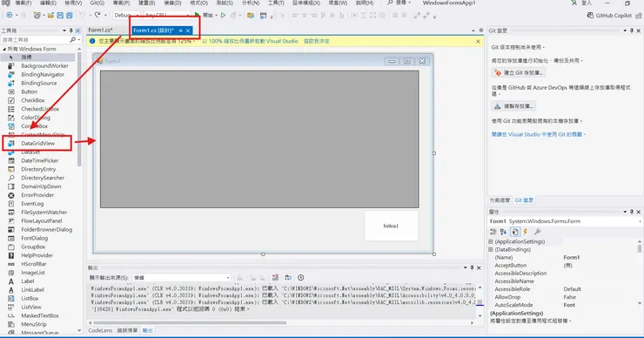Toggle auto-hide pin on Git Changes panel
This screenshot has height=338, width=644.
[x=632, y=30]
